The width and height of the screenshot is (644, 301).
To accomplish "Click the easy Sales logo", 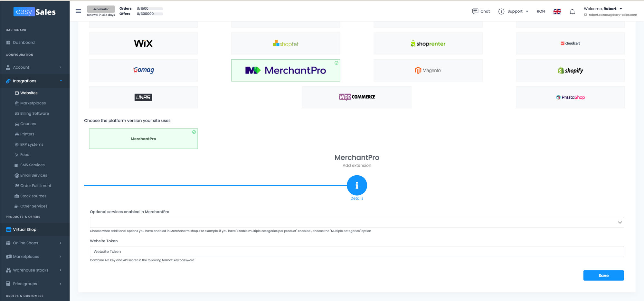I will tap(34, 12).
